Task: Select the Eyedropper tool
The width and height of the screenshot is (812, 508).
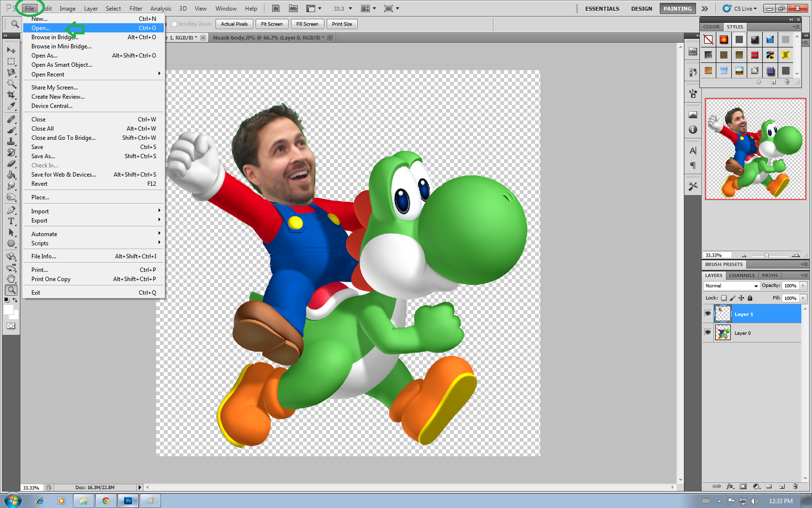Action: tap(11, 106)
